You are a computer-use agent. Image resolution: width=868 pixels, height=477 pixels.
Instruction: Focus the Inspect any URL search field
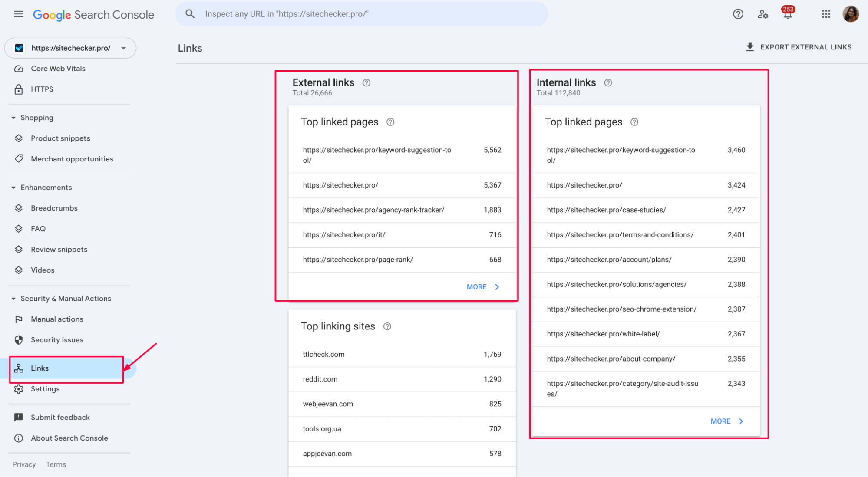(x=362, y=14)
